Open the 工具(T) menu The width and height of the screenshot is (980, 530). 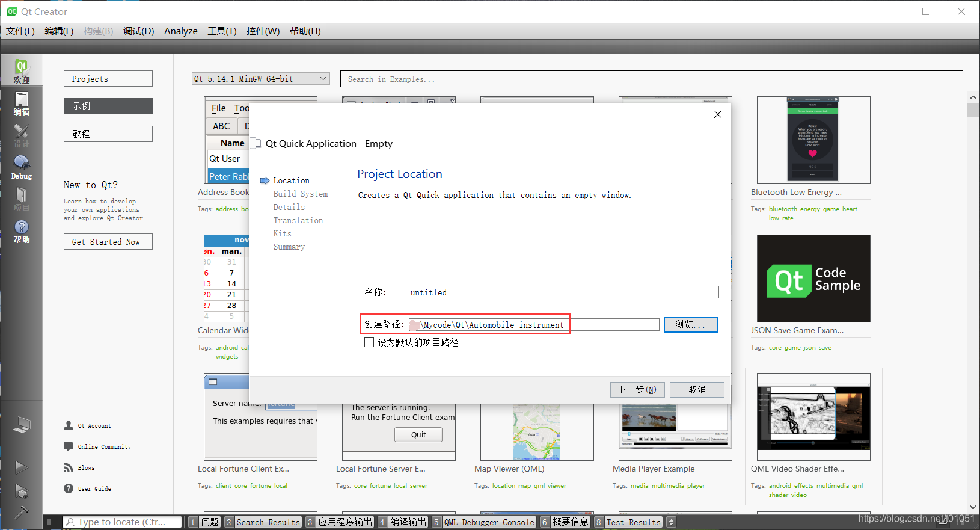pos(222,31)
